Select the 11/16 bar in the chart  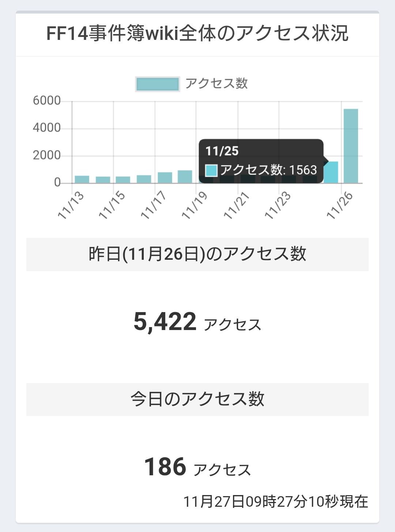pos(144,179)
